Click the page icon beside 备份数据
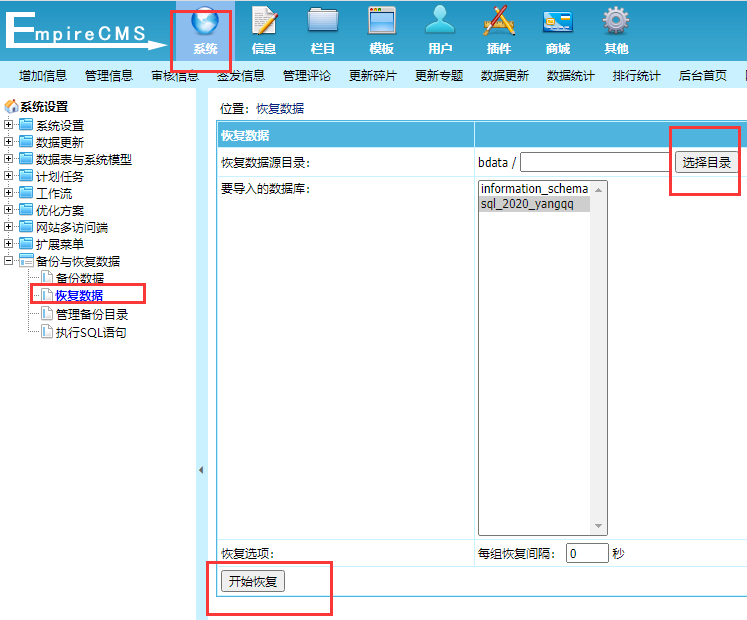747x620 pixels. pyautogui.click(x=47, y=277)
